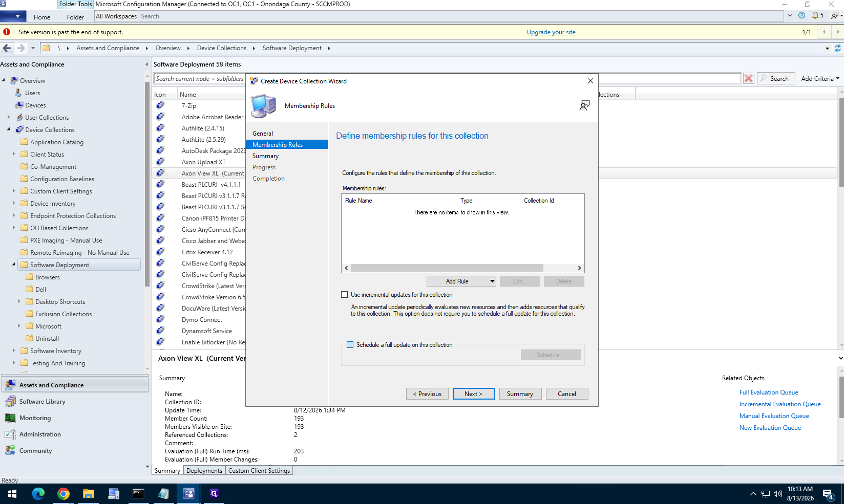The height and width of the screenshot is (504, 844).
Task: Check Schedule a full update on this collection
Action: 350,345
